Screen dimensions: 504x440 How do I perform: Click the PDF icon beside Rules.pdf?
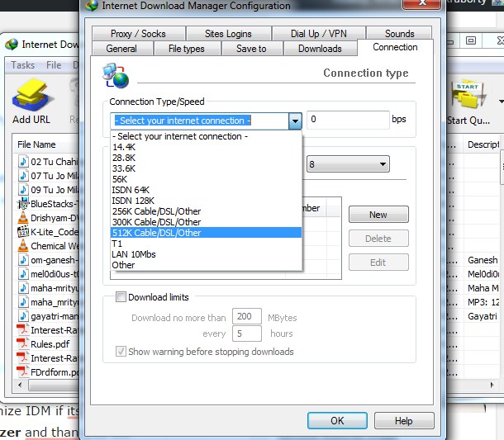click(x=23, y=343)
